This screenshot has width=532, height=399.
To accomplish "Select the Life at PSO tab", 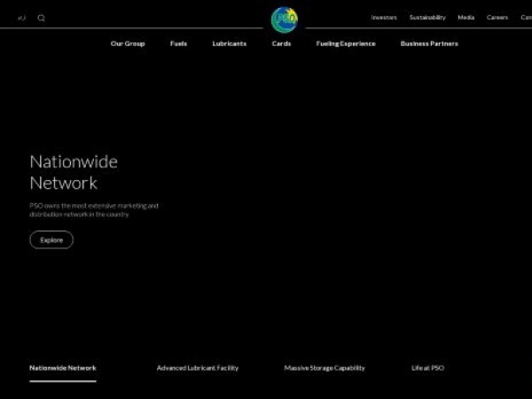I will point(427,368).
